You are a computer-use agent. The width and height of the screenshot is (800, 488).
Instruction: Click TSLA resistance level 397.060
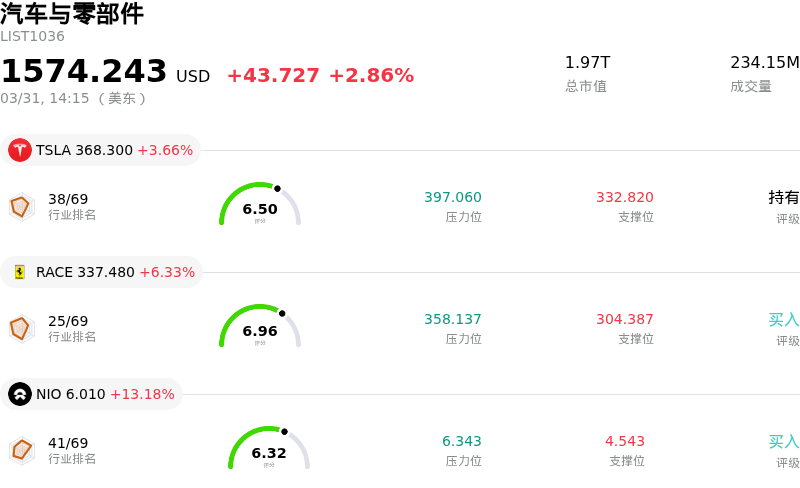pos(453,197)
